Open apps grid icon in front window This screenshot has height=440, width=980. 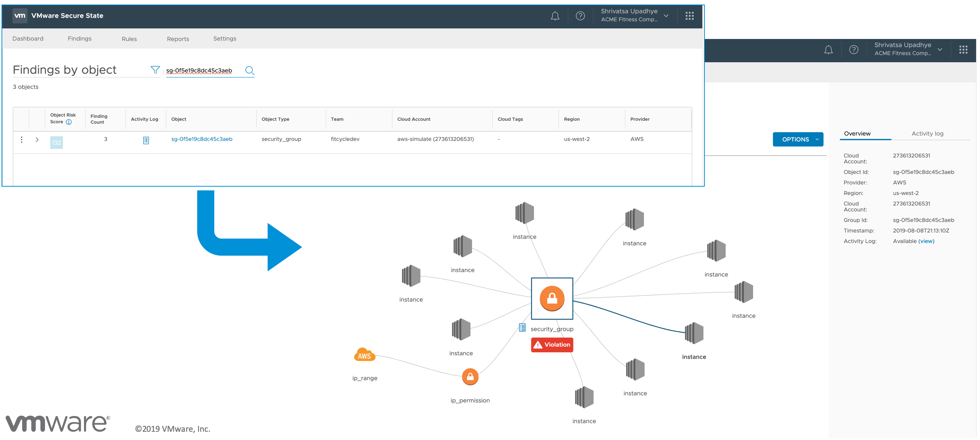pyautogui.click(x=689, y=16)
